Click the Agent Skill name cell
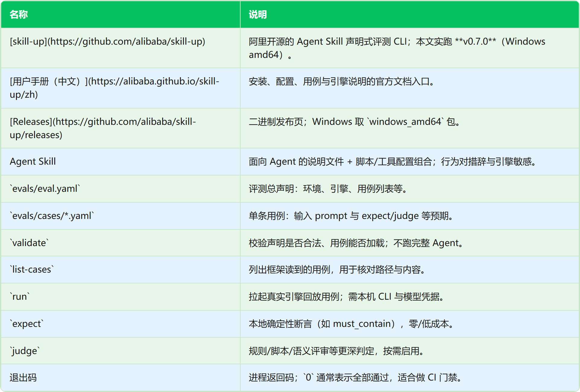The width and height of the screenshot is (580, 392). coord(121,162)
